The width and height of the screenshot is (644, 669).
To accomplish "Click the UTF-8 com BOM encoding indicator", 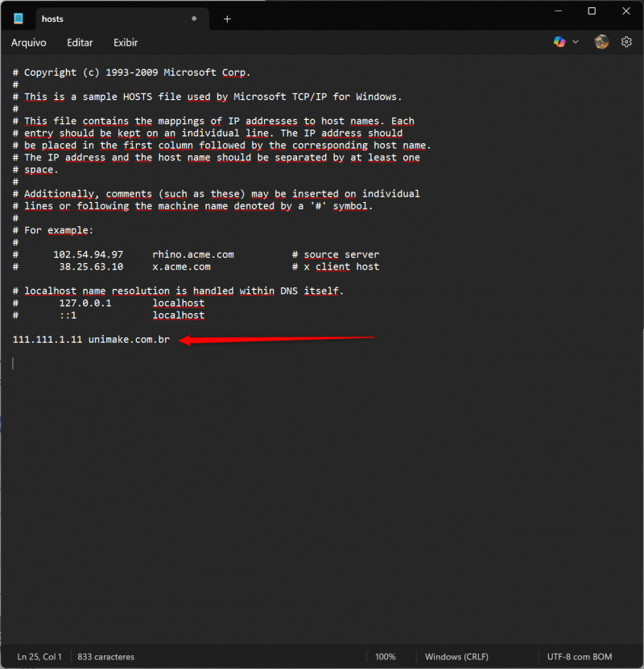I will pyautogui.click(x=578, y=656).
